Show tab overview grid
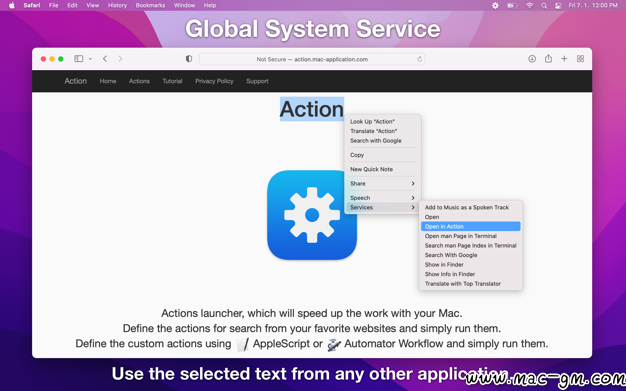626x391 pixels. (x=580, y=59)
